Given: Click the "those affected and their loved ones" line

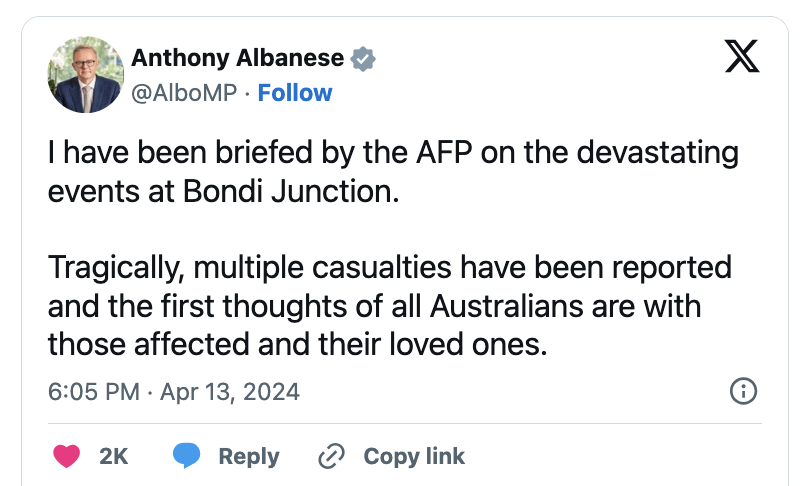Looking at the screenshot, I should pos(298,343).
